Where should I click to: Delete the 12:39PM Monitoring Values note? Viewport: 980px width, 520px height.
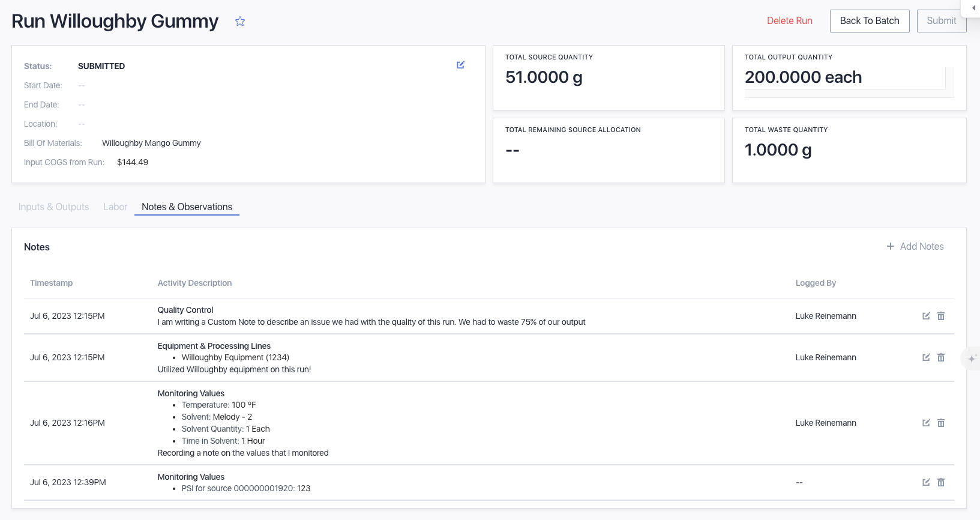click(941, 482)
